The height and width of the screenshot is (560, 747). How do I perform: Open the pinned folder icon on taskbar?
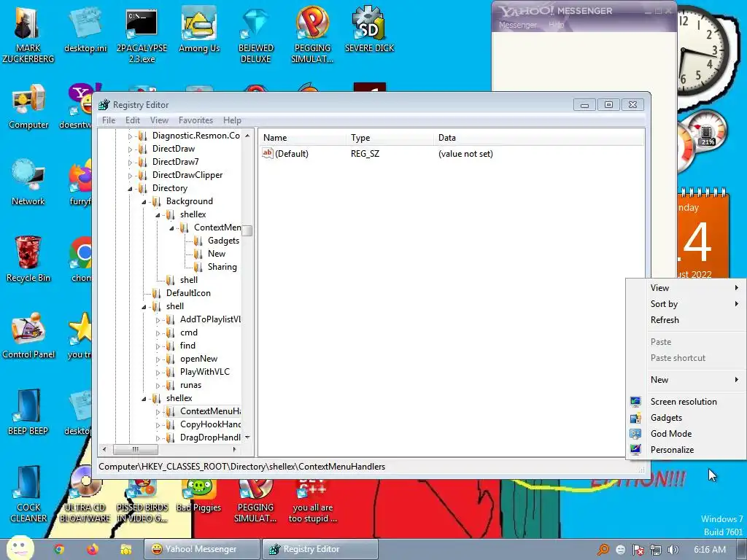(x=125, y=549)
